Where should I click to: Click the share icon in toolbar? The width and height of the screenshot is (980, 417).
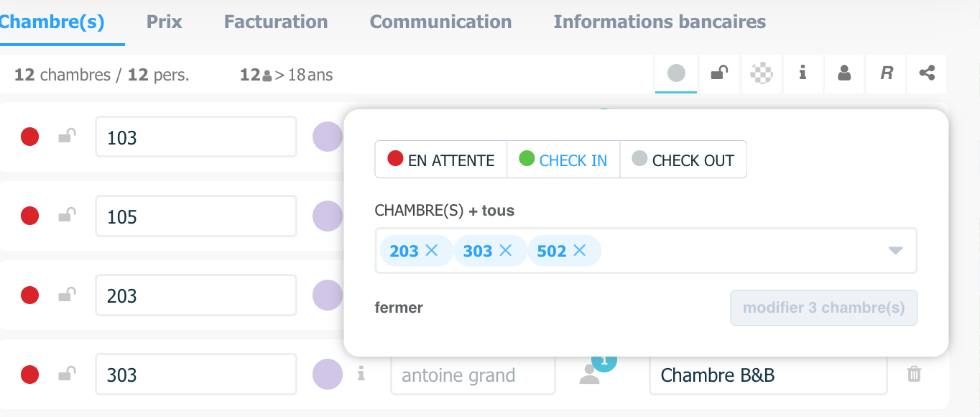(927, 73)
